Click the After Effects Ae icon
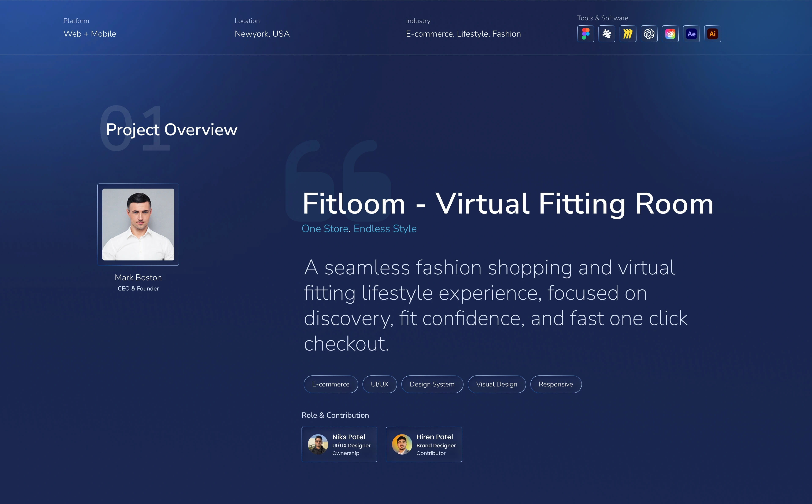Screen dimensions: 812x504 point(691,34)
